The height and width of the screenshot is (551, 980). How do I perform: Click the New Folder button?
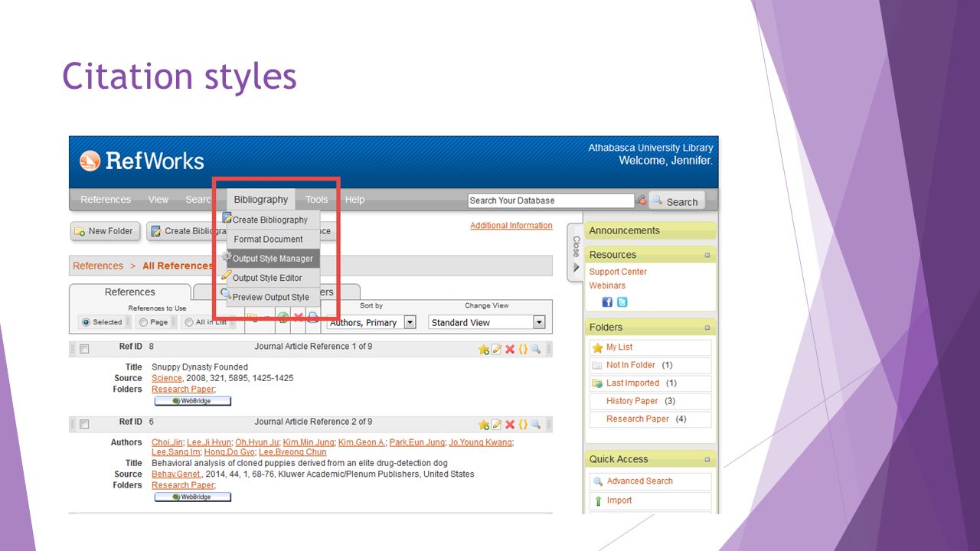[x=105, y=231]
